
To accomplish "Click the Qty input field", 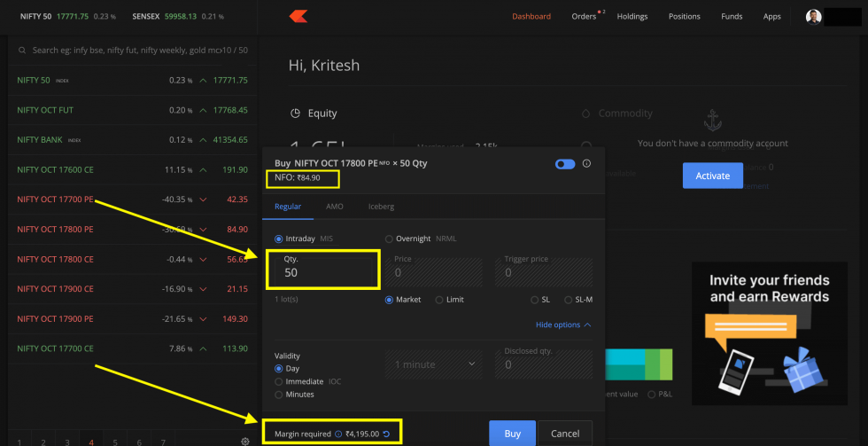I will [x=323, y=272].
